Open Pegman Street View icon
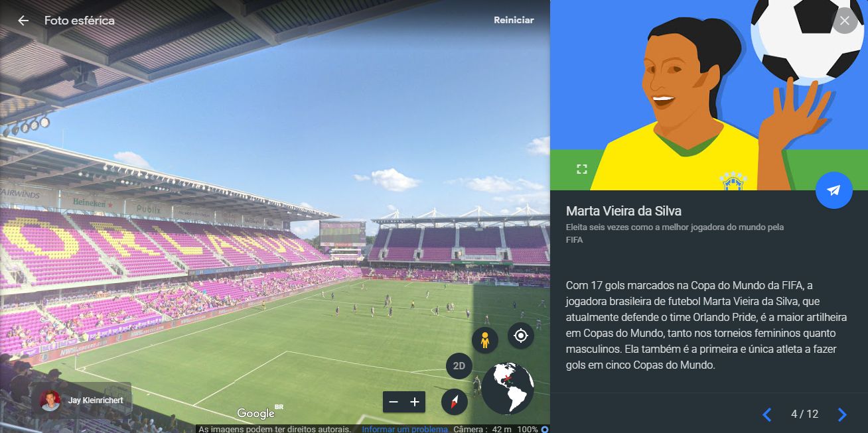The width and height of the screenshot is (868, 433). [x=485, y=340]
